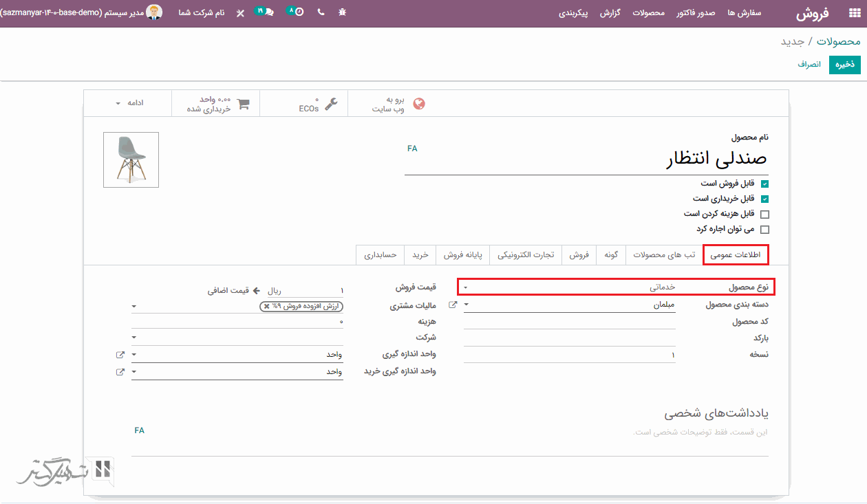Image resolution: width=867 pixels, height=504 pixels.
Task: Uncheck the قابل فروش است checkbox
Action: click(x=764, y=184)
